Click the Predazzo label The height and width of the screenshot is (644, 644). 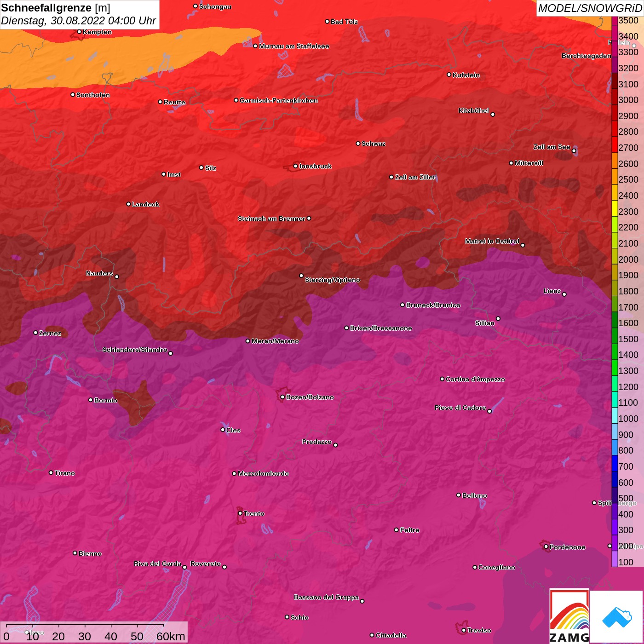[x=316, y=442]
